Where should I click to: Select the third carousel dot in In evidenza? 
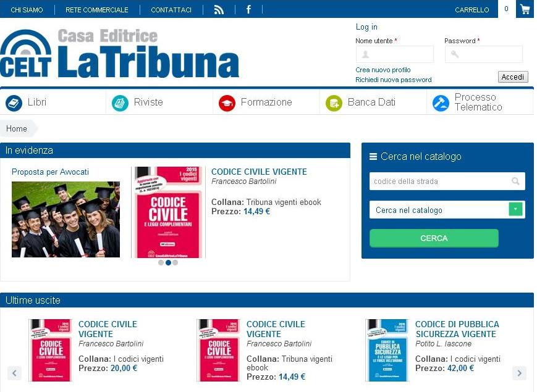pos(175,263)
